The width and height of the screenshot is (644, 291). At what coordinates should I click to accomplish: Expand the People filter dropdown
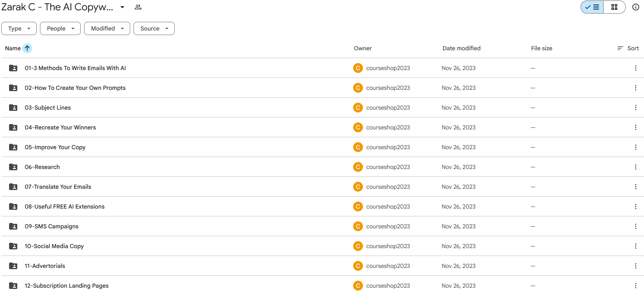coord(60,28)
